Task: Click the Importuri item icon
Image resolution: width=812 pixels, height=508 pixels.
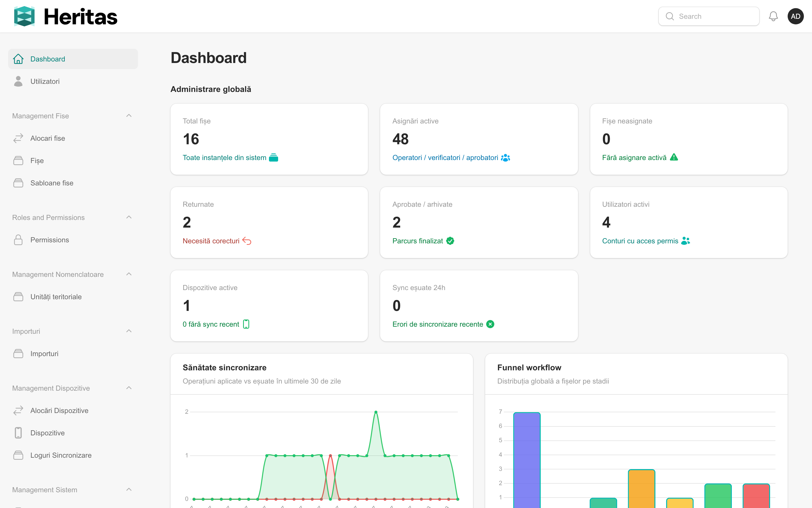Action: 18,354
